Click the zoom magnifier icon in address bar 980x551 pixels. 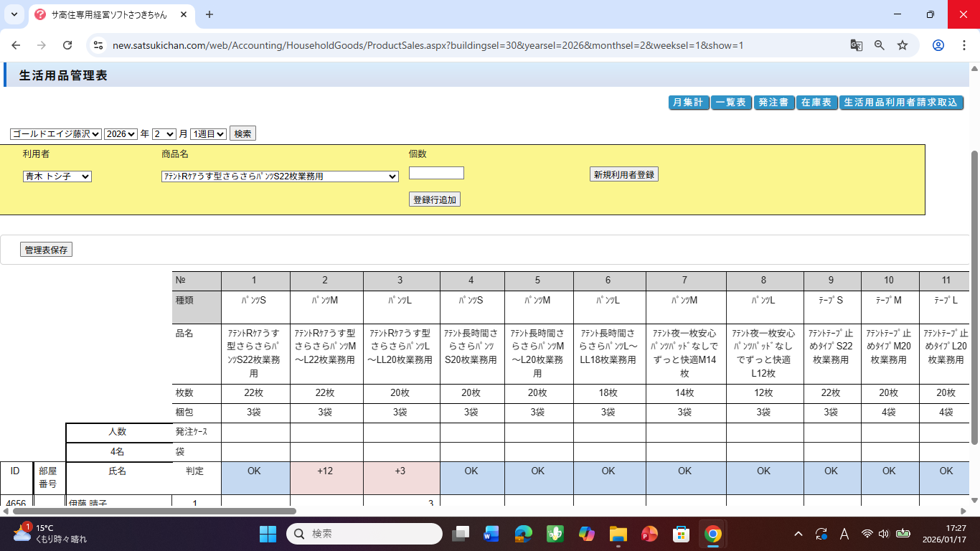click(880, 45)
